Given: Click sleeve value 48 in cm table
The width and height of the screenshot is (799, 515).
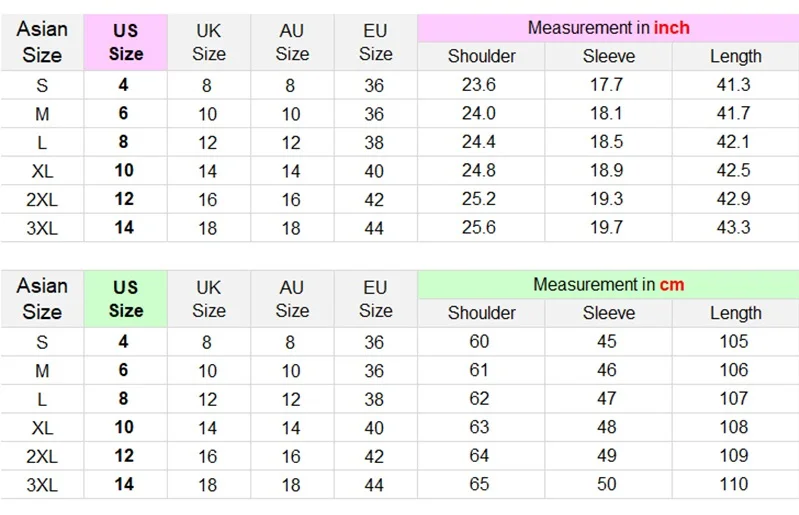Looking at the screenshot, I should 606,427.
